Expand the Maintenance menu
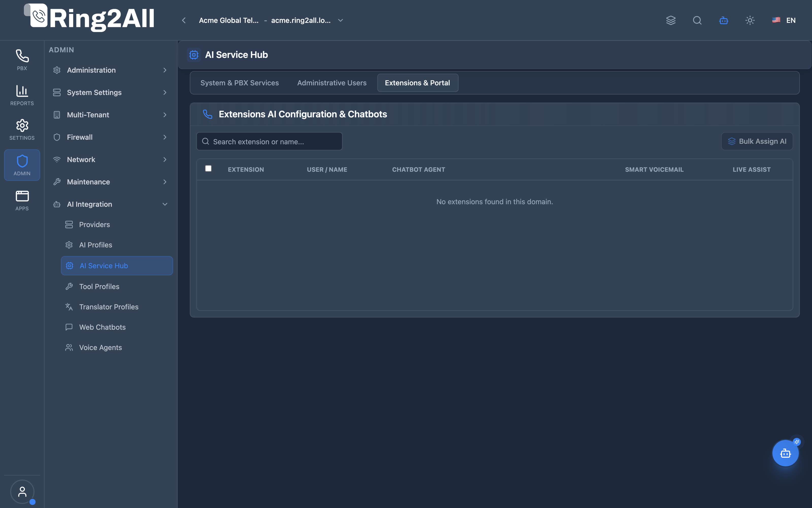 coord(111,182)
